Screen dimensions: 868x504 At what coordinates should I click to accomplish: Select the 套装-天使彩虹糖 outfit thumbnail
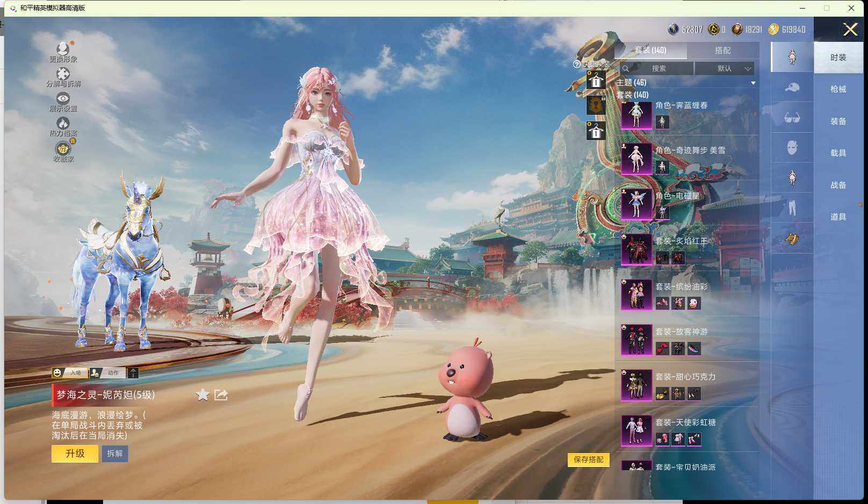tap(636, 431)
